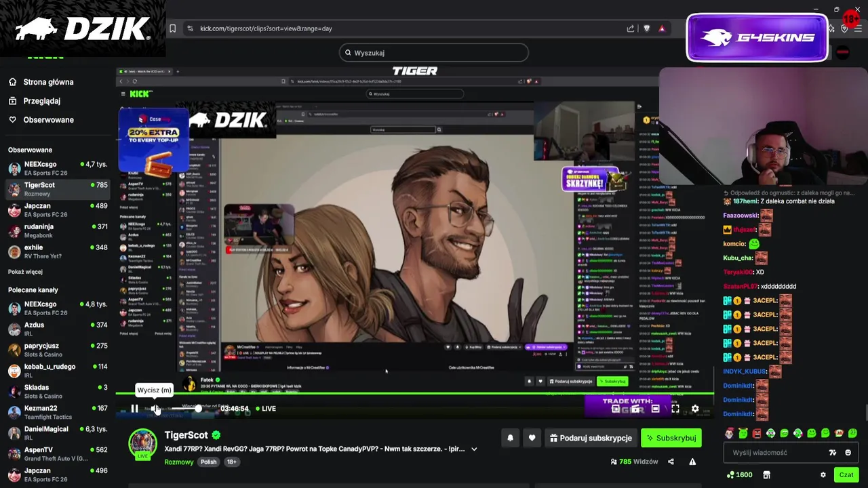Open kebab_u_rudego channel
This screenshot has height=488, width=868.
tap(57, 370)
